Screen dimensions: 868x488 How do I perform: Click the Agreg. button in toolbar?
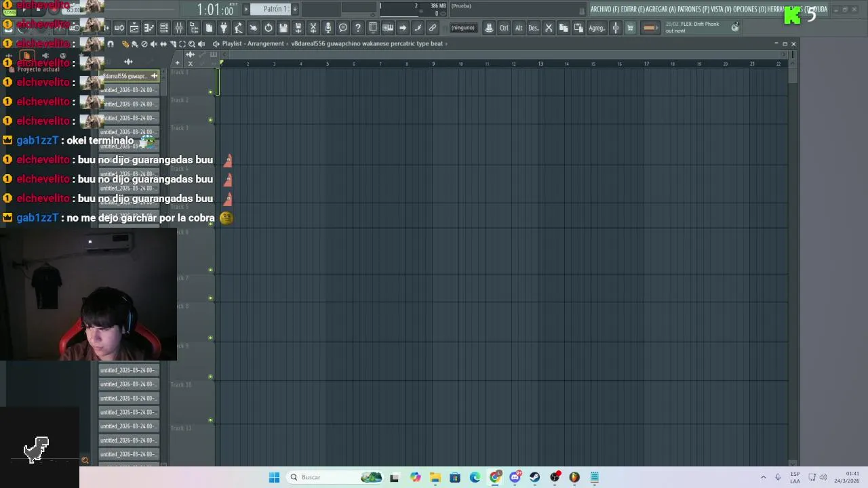pyautogui.click(x=597, y=28)
